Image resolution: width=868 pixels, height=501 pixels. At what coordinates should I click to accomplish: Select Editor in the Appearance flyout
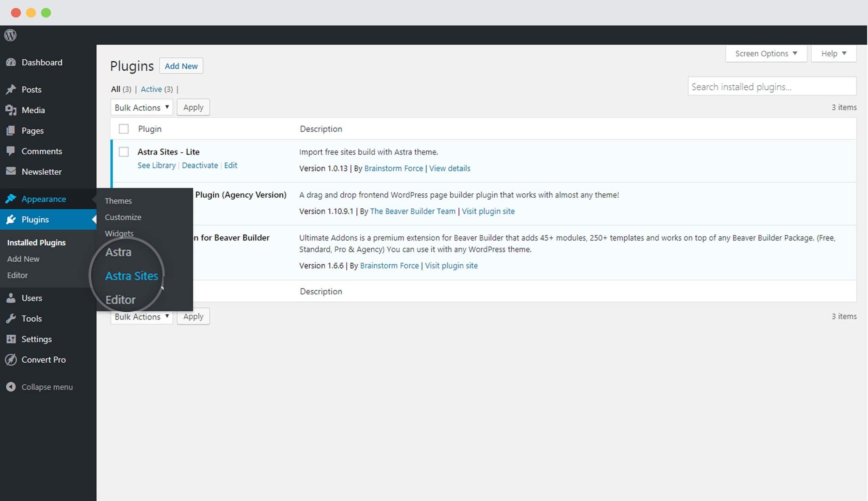pyautogui.click(x=120, y=299)
